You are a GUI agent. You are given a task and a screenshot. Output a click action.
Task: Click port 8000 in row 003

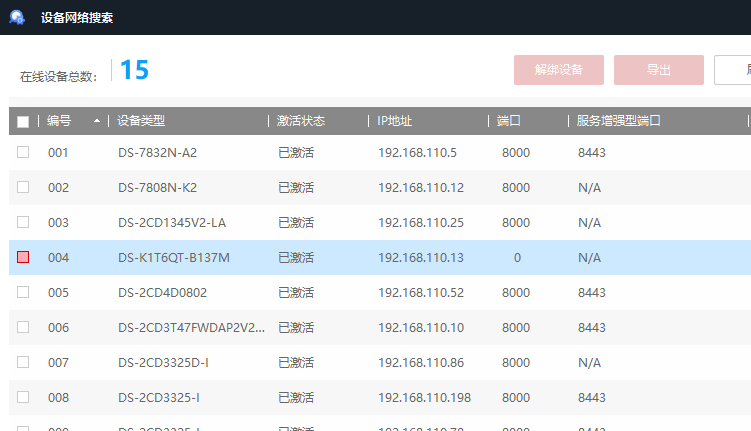click(516, 223)
